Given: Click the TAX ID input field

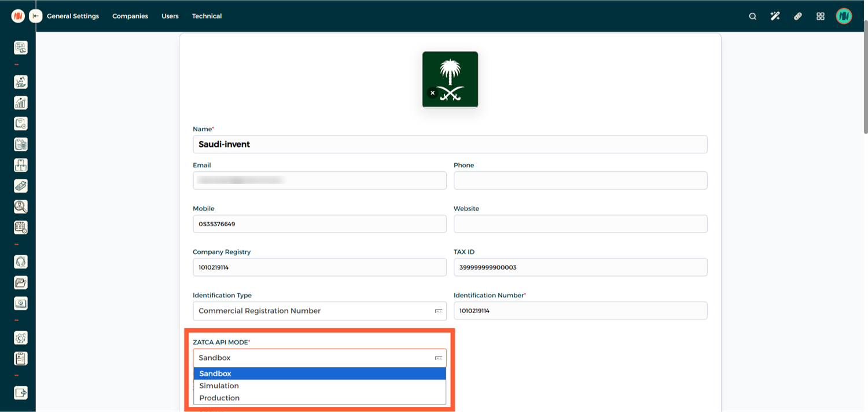Looking at the screenshot, I should 580,267.
